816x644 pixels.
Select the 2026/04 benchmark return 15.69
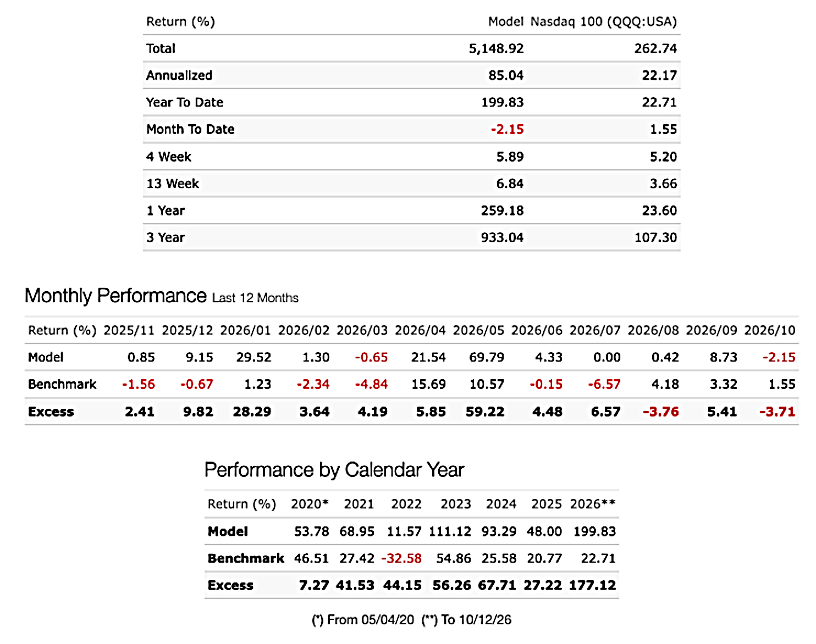(428, 384)
